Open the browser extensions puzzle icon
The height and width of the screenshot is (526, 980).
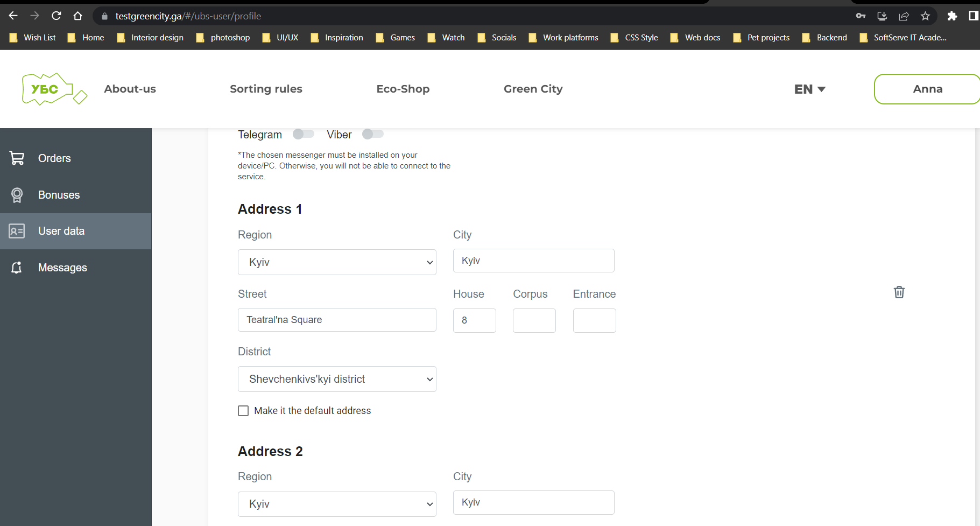tap(953, 16)
